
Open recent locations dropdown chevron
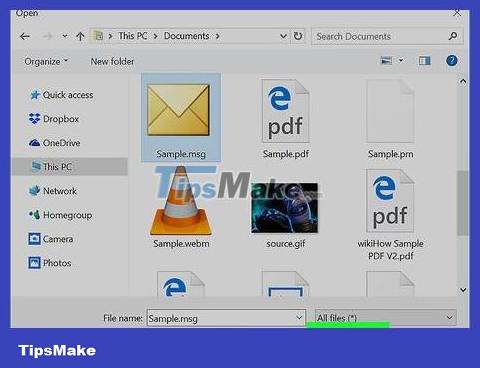tap(65, 36)
